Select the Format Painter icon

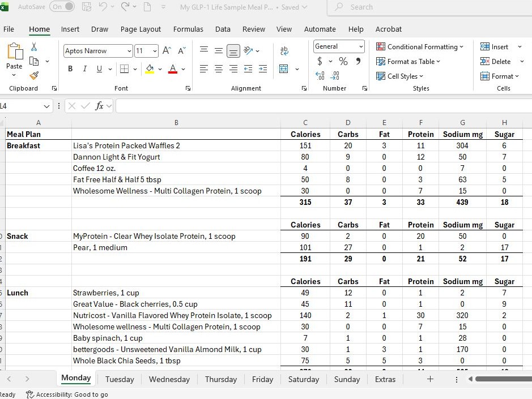(x=35, y=75)
